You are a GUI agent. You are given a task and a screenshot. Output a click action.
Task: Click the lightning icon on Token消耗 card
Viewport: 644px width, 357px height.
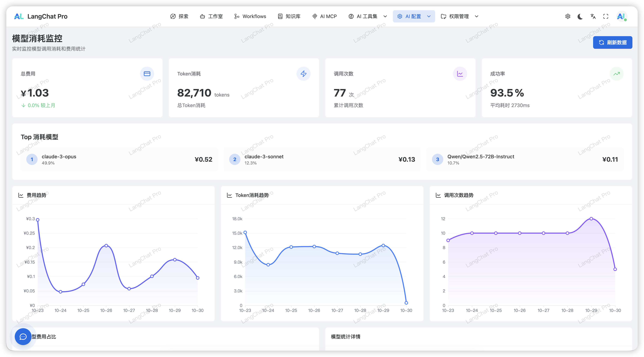pyautogui.click(x=304, y=74)
